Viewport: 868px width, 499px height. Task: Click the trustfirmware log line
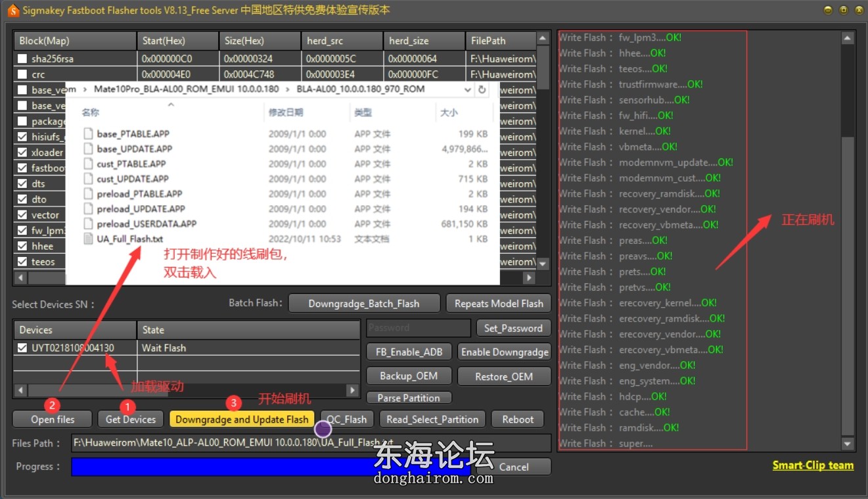tap(631, 84)
